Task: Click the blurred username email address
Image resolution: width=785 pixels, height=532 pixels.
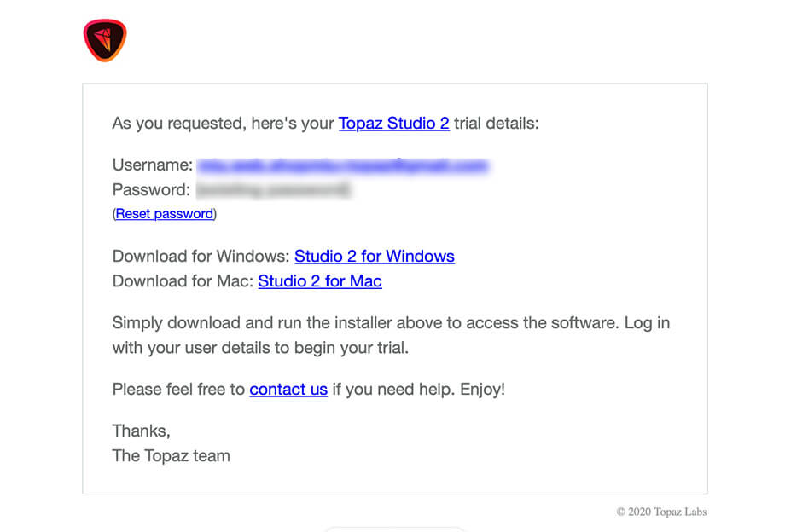Action: (343, 165)
